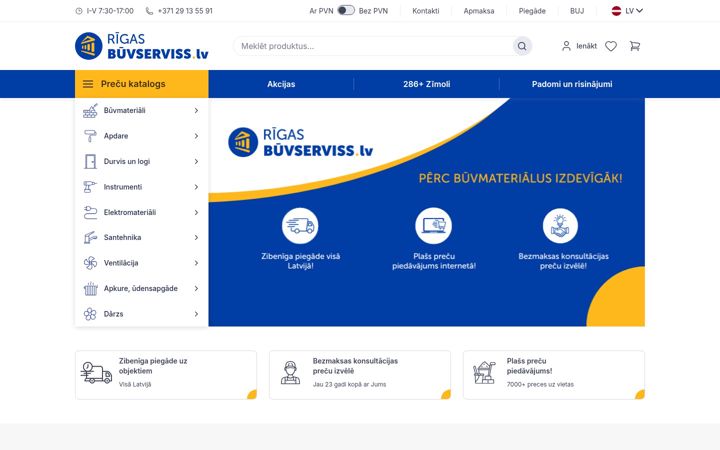The height and width of the screenshot is (450, 720).
Task: Click "7000+ preces uz vietas" text
Action: 540,384
